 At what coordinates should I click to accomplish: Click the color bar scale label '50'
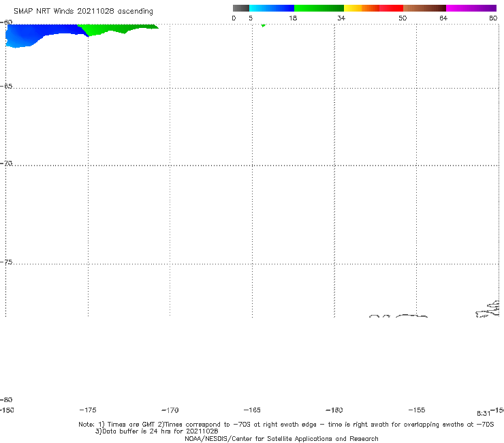(x=403, y=18)
